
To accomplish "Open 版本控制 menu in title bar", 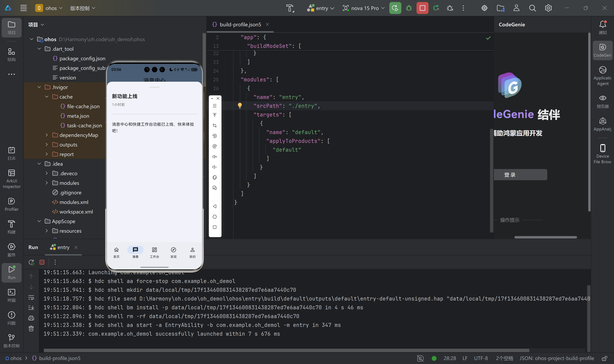I will coord(83,8).
